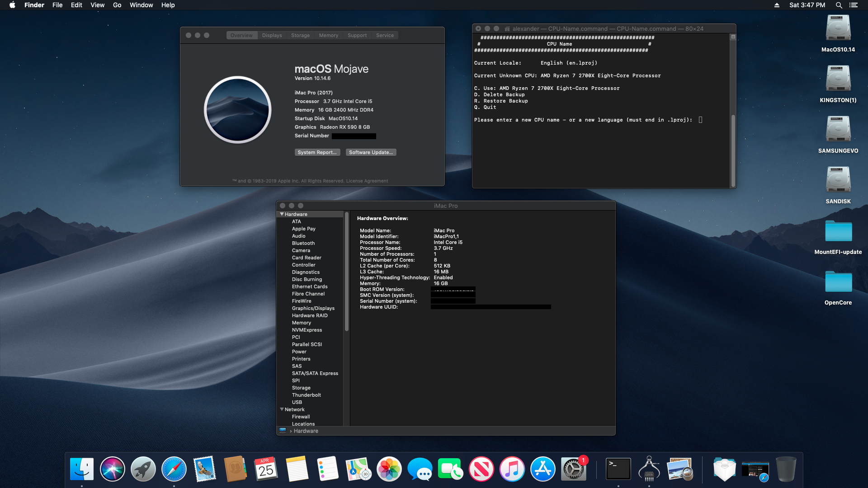Click the Spotlight search icon

point(839,5)
